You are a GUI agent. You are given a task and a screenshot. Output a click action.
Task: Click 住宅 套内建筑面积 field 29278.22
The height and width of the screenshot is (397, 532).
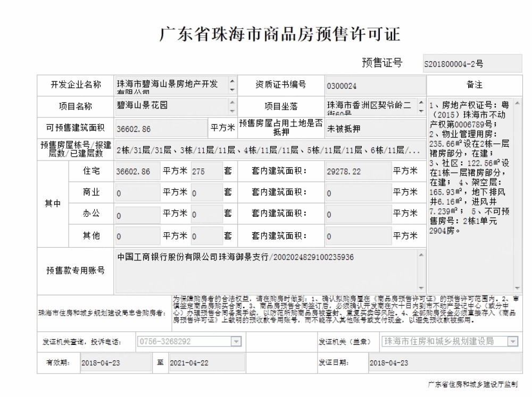click(359, 171)
